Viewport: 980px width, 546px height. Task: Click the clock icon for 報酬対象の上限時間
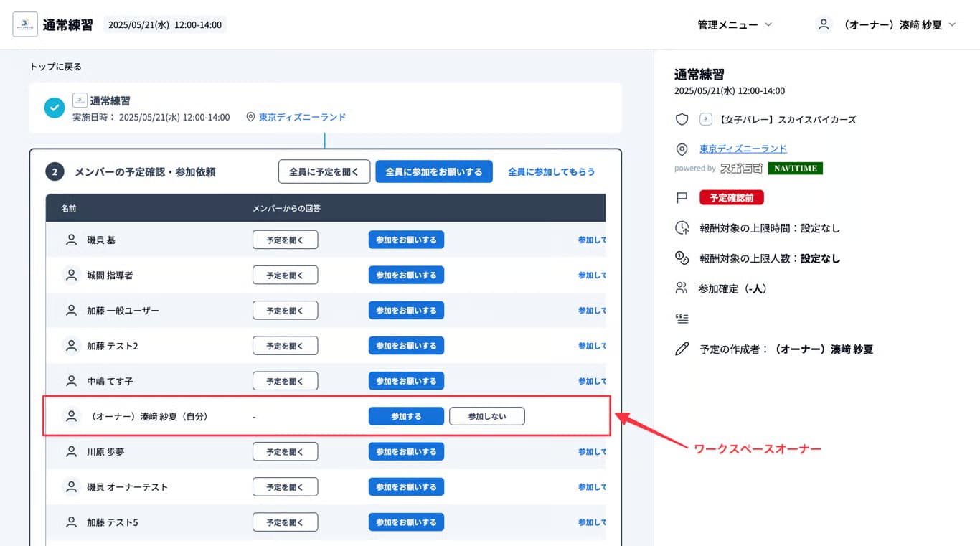tap(682, 227)
